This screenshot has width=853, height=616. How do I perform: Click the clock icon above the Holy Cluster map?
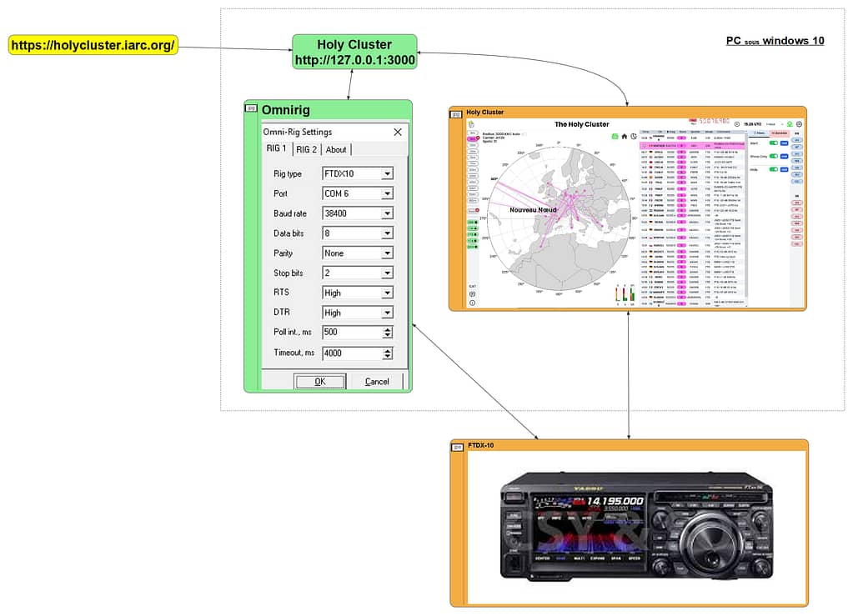coord(634,137)
